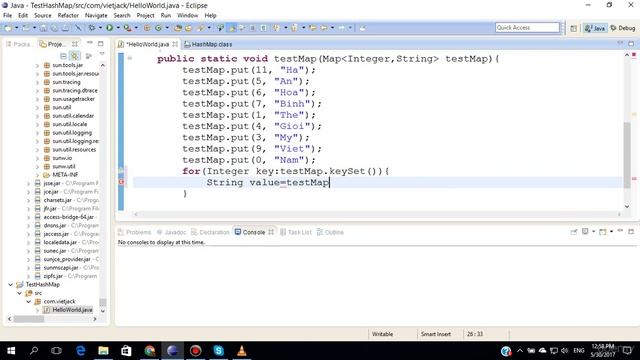Click the editor scroll down arrow
640x360 pixels.
[x=627, y=207]
